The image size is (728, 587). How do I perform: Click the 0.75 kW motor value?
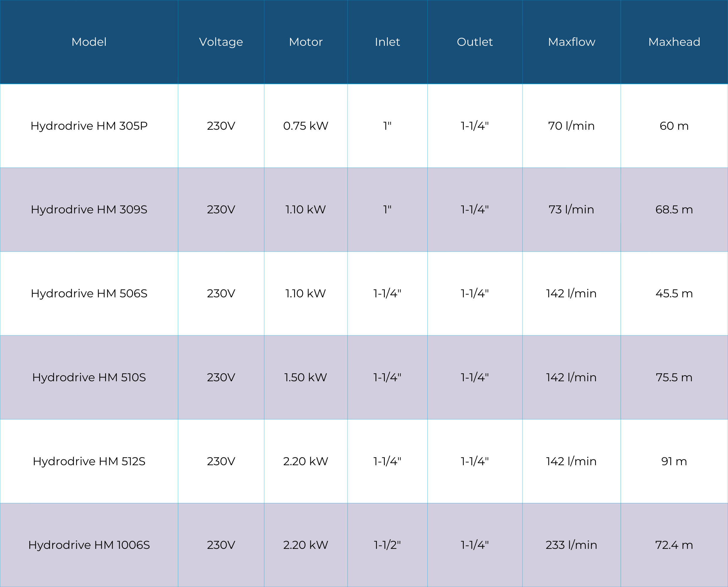pos(306,126)
